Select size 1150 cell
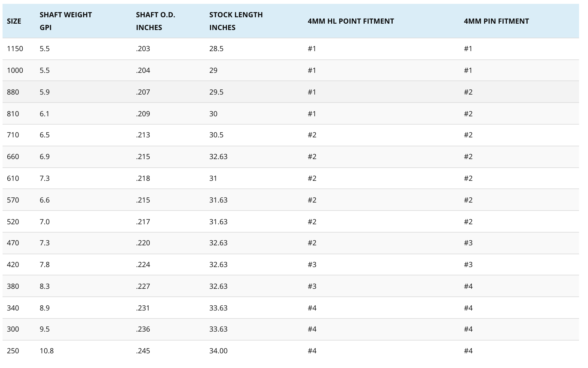The image size is (588, 368). click(x=15, y=49)
